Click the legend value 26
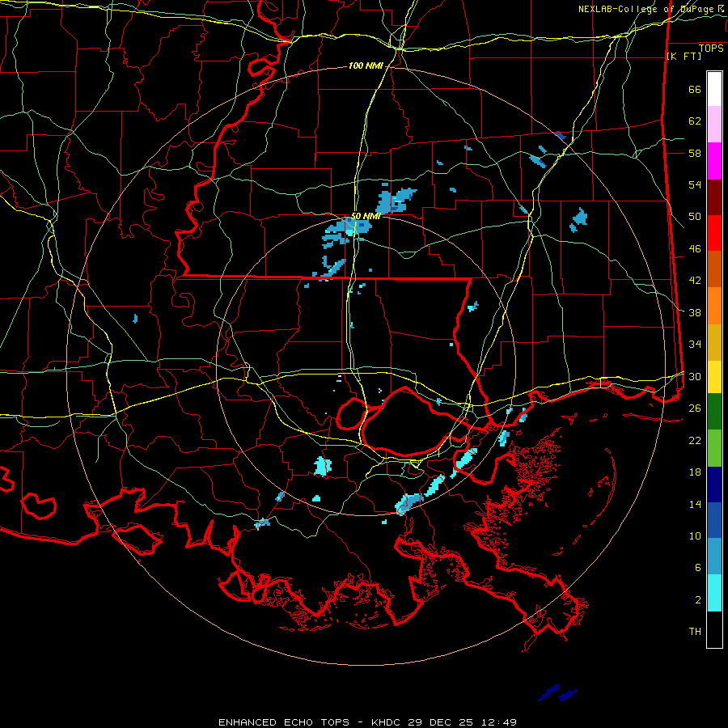The height and width of the screenshot is (728, 728). [695, 408]
